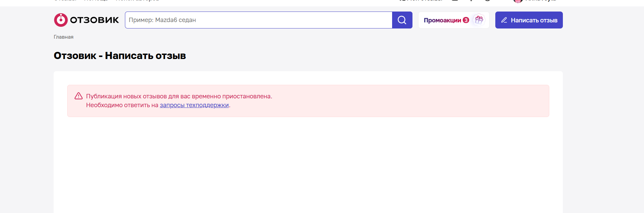Viewport: 644px width, 213px height.
Task: Focus the search field with Mazda6 placeholder
Action: 258,20
